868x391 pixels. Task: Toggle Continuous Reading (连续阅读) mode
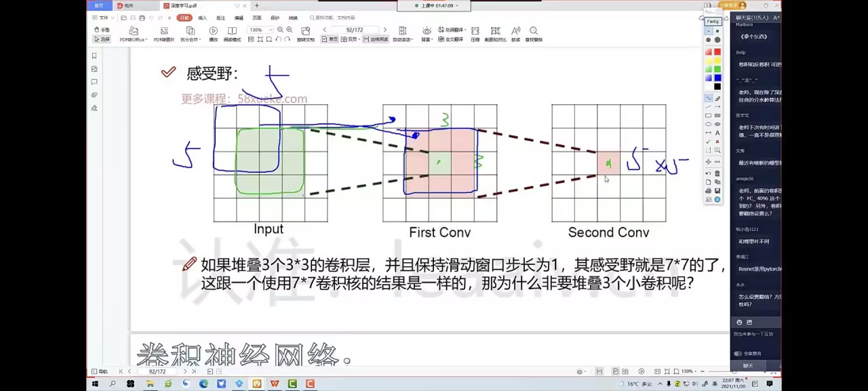tap(376, 39)
